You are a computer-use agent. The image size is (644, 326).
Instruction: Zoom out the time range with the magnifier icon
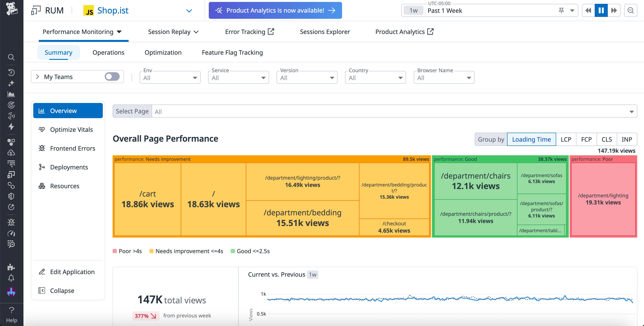click(x=631, y=10)
